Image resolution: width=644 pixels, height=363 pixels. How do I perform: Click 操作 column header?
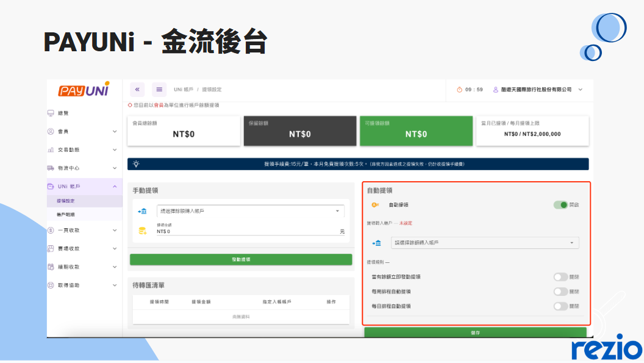click(331, 302)
